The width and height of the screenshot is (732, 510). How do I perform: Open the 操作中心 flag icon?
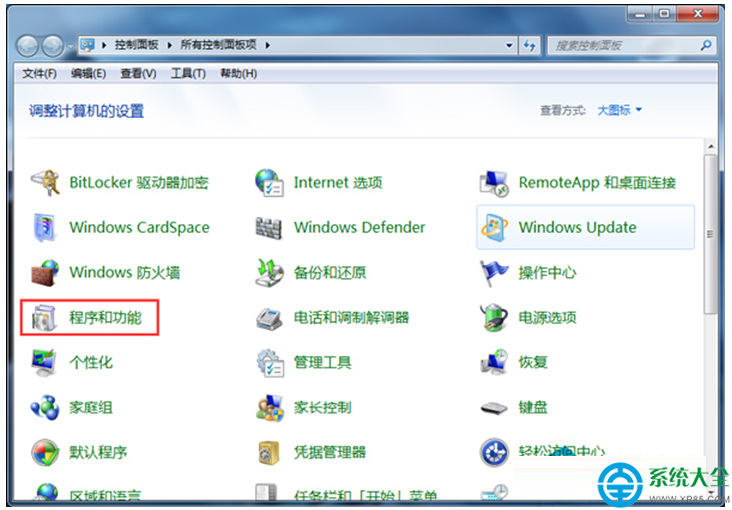coord(494,272)
